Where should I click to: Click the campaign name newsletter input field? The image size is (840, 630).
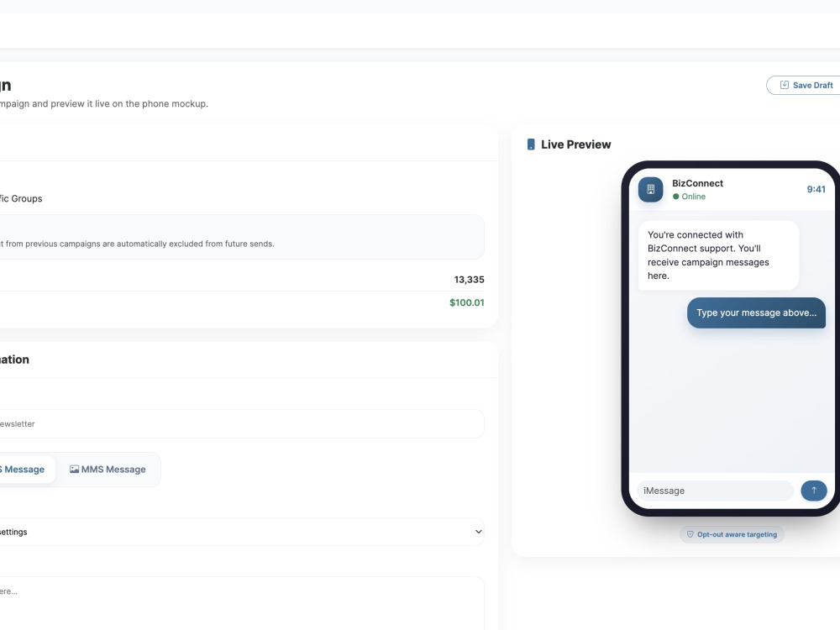coord(242,423)
